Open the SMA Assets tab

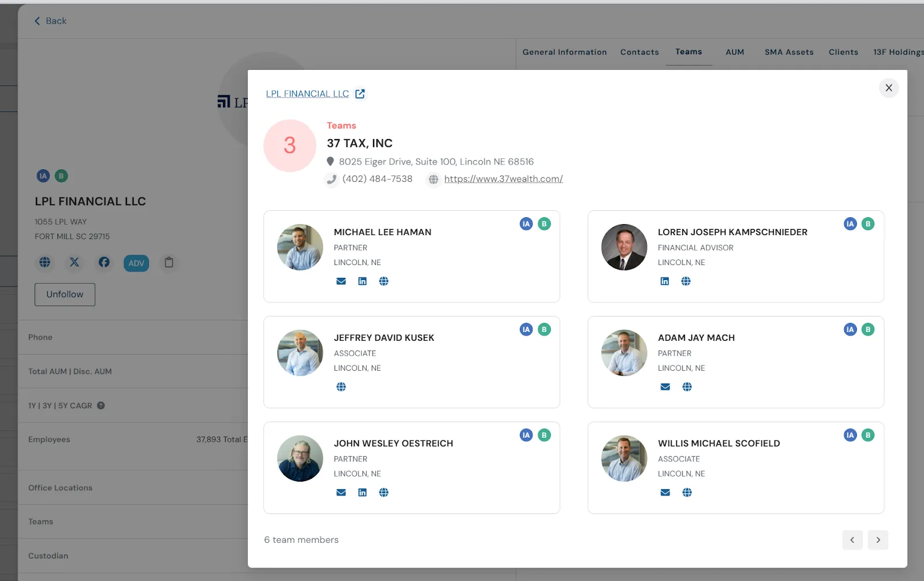[x=789, y=52]
